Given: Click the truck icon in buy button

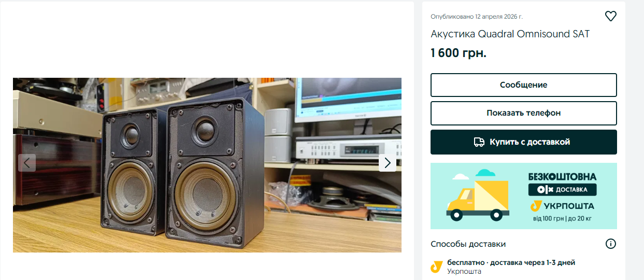Looking at the screenshot, I should coord(479,142).
